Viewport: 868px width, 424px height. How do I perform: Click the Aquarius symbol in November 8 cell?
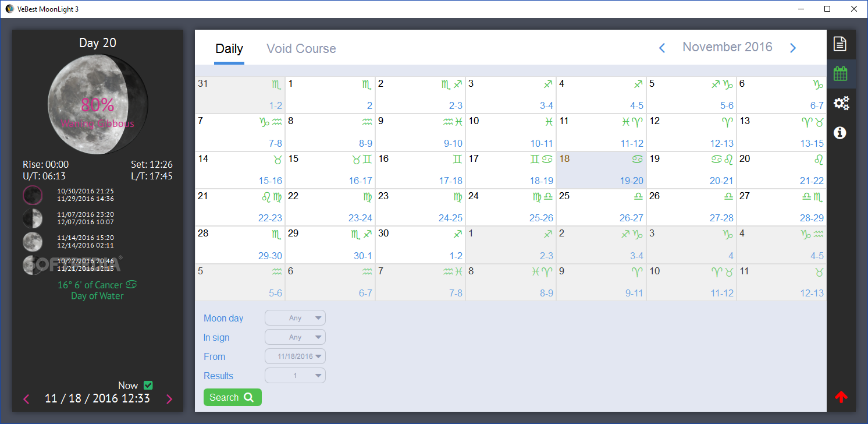(x=367, y=122)
